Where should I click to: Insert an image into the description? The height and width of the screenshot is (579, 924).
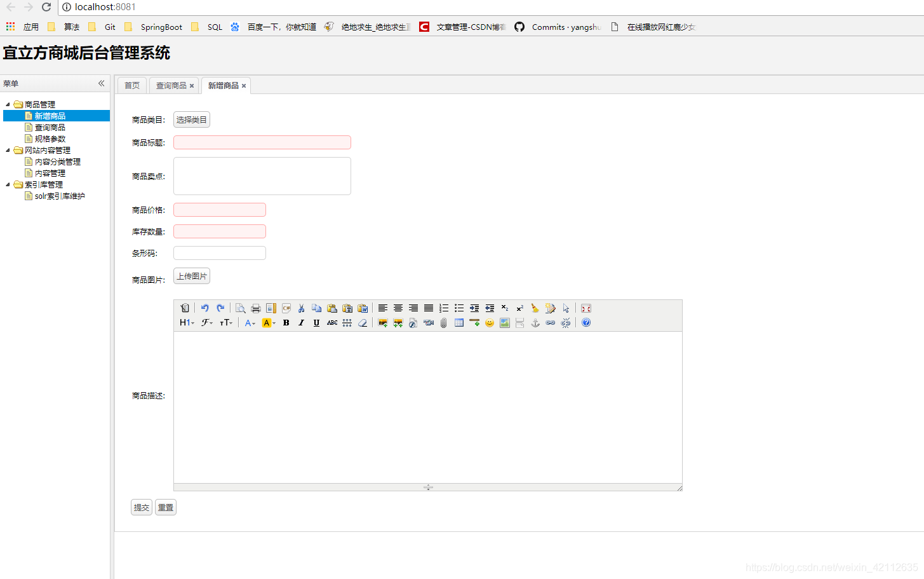[x=383, y=323]
